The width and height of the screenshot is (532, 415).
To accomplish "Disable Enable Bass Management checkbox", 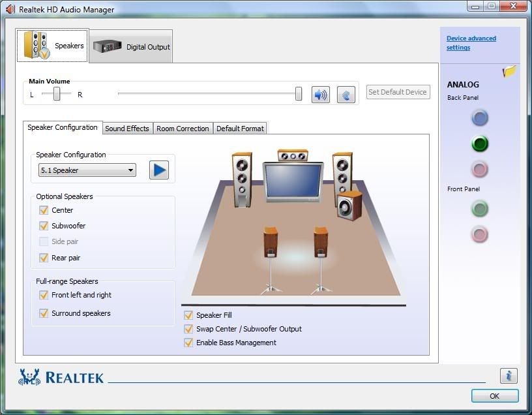I will tap(188, 343).
